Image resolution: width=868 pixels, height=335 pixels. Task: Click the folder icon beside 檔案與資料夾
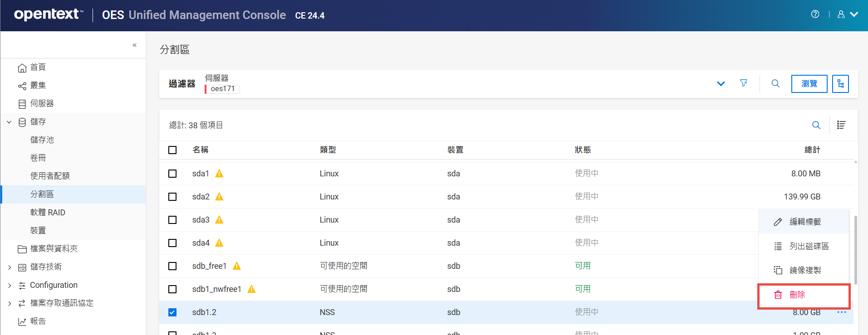[22, 249]
